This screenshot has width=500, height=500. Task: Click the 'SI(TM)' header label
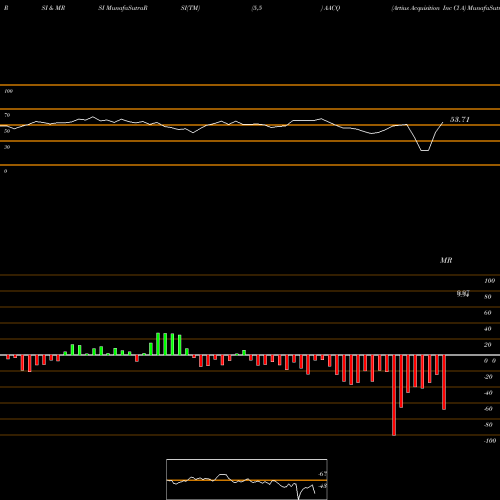click(190, 8)
